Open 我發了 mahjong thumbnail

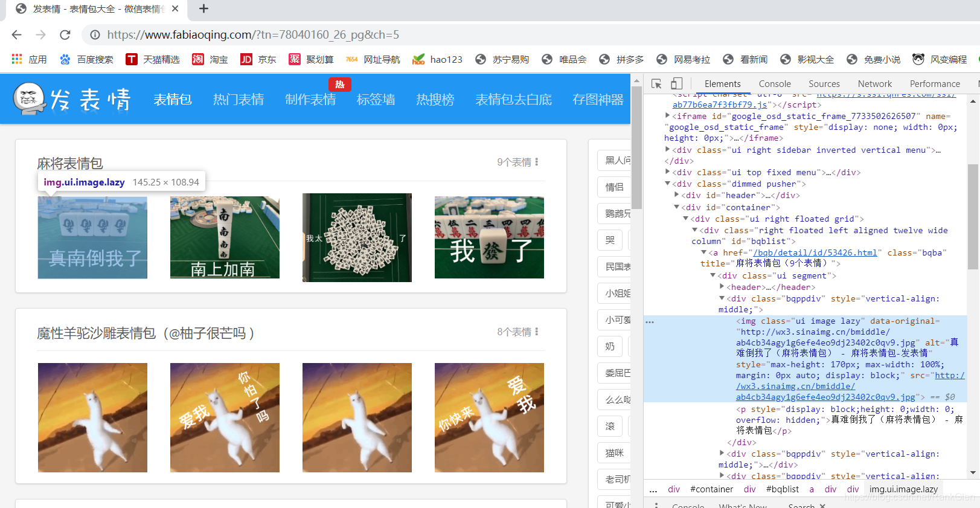click(489, 237)
